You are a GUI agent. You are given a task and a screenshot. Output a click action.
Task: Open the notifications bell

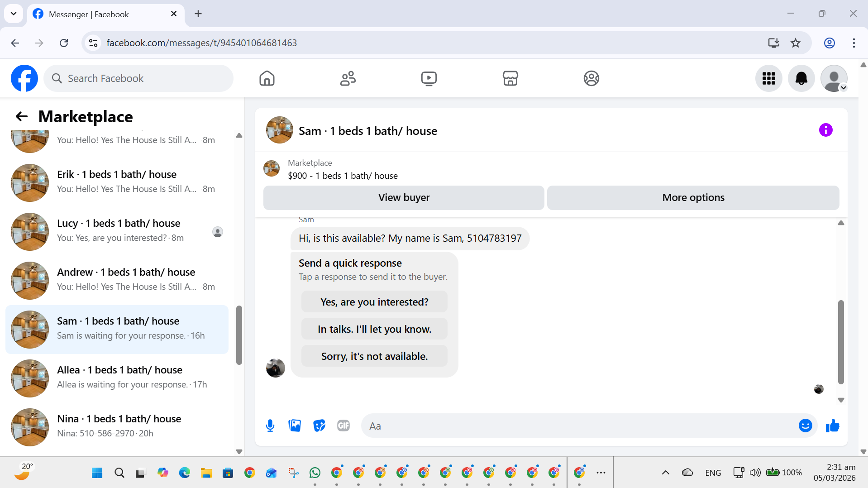801,78
